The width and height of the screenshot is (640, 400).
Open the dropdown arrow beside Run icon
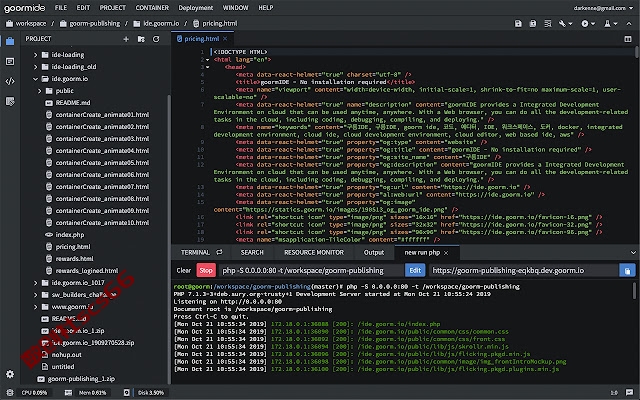(593, 24)
